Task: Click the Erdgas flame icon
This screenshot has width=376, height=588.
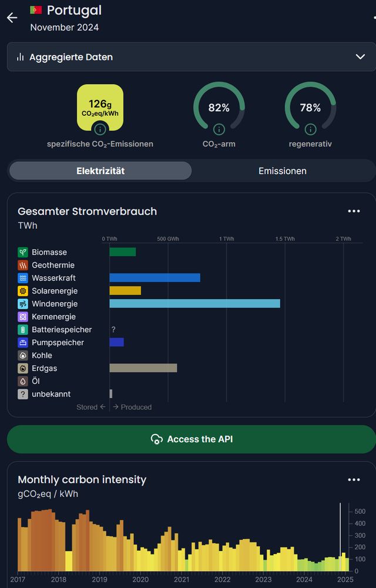Action: tap(23, 368)
